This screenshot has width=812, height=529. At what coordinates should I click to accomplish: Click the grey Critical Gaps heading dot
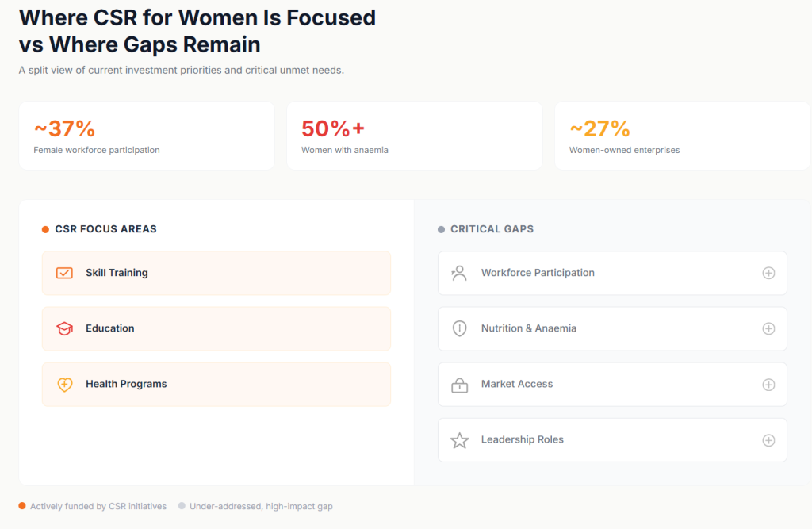coord(441,229)
